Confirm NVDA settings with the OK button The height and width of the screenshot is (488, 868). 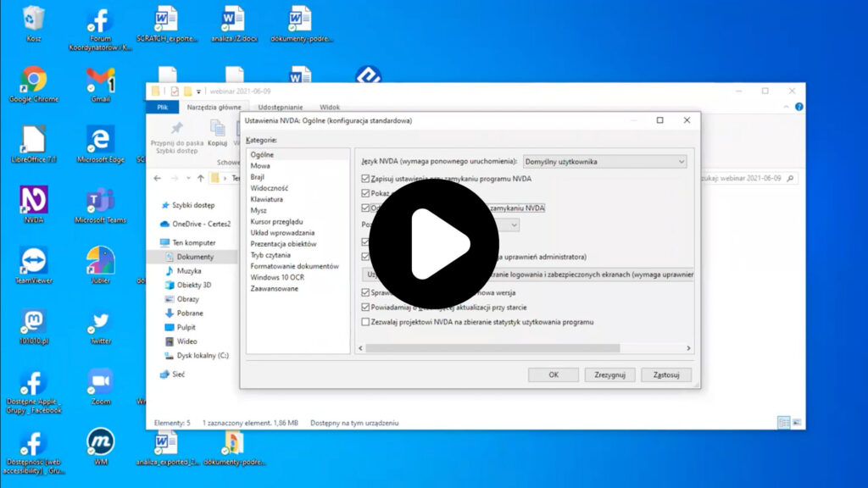554,374
